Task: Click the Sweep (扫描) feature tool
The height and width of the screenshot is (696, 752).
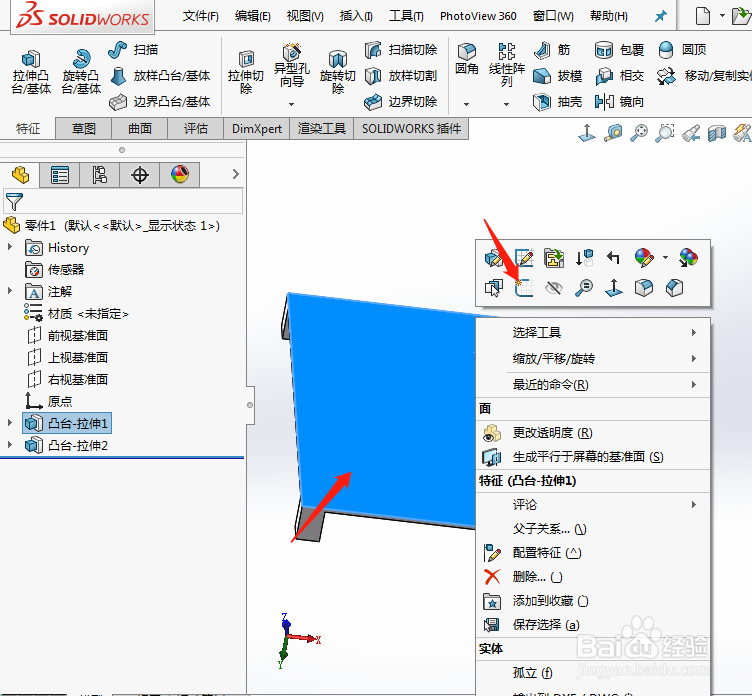Action: point(133,50)
